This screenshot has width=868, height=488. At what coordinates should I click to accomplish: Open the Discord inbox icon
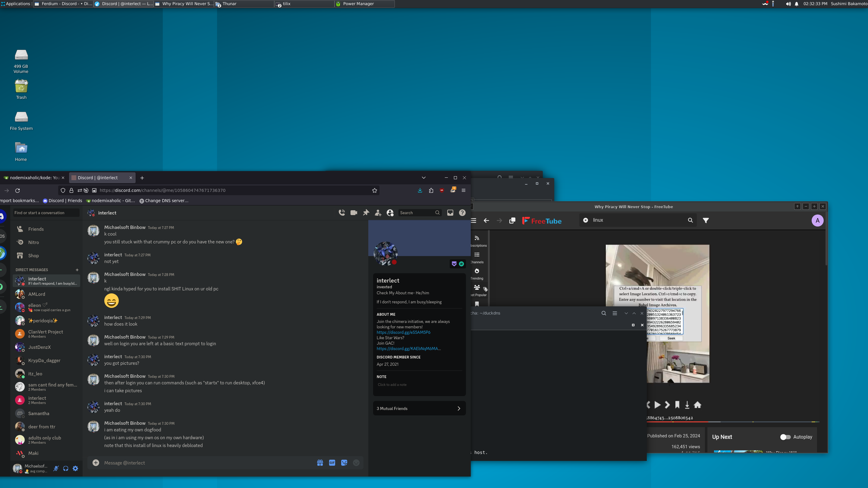450,212
